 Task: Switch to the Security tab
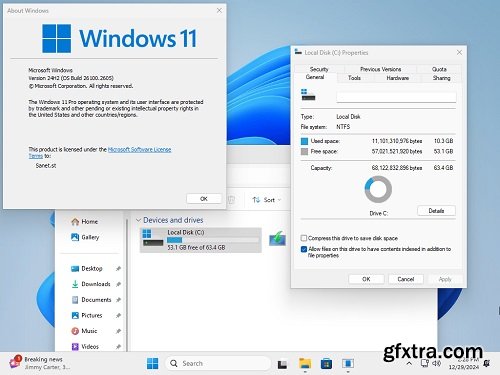tap(319, 69)
